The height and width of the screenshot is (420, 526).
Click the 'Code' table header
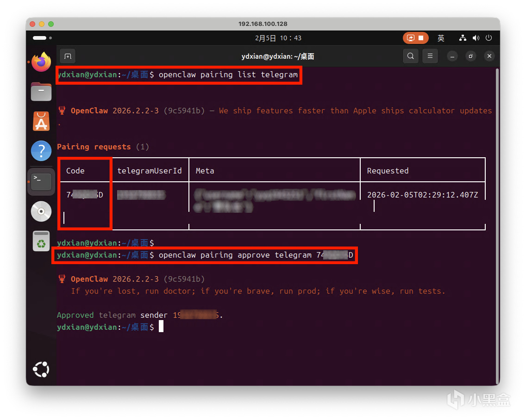tap(75, 171)
